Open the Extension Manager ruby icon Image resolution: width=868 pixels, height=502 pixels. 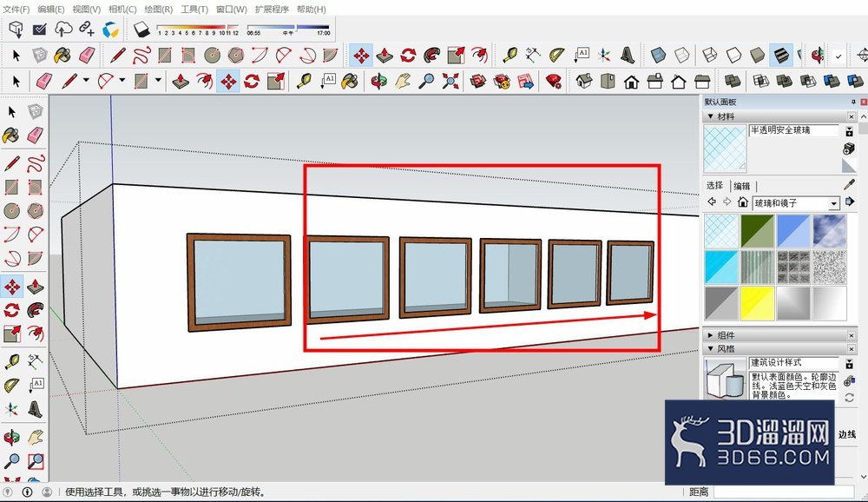click(553, 82)
